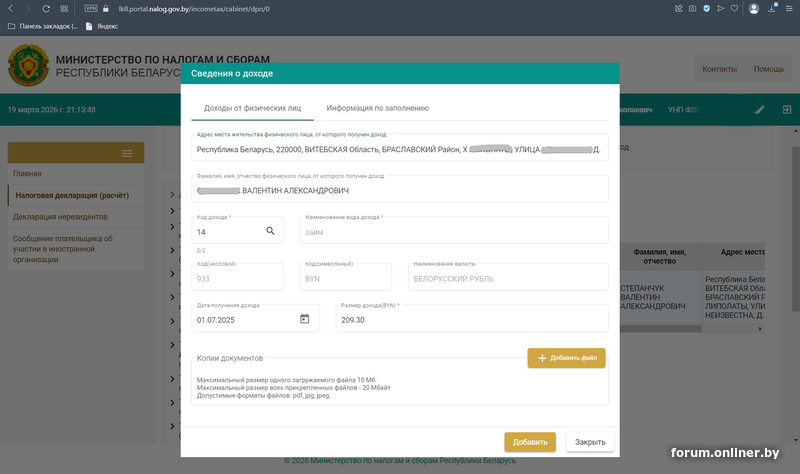Toggle the VPN badge in address bar
Image resolution: width=800 pixels, height=474 pixels.
91,8
